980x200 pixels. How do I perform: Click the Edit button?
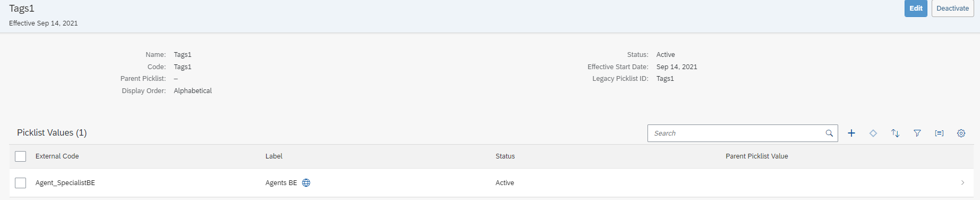point(916,9)
